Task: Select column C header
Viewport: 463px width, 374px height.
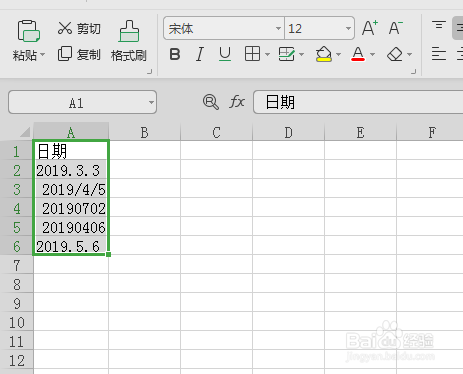Action: click(216, 132)
